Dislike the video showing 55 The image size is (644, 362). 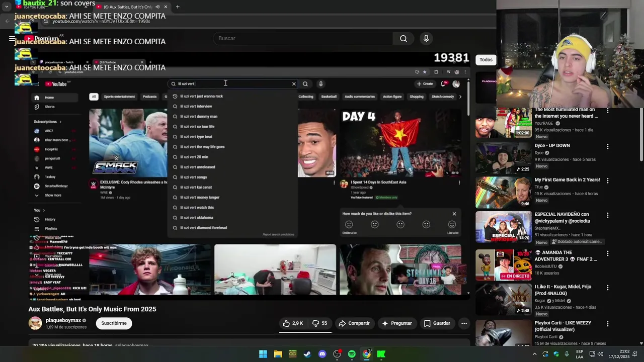point(319,323)
